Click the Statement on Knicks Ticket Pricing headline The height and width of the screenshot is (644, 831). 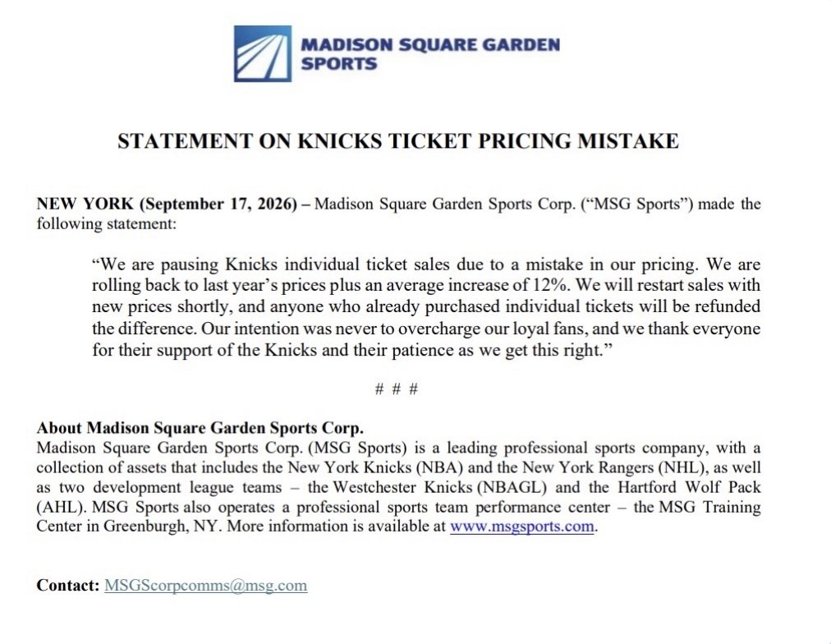(398, 141)
